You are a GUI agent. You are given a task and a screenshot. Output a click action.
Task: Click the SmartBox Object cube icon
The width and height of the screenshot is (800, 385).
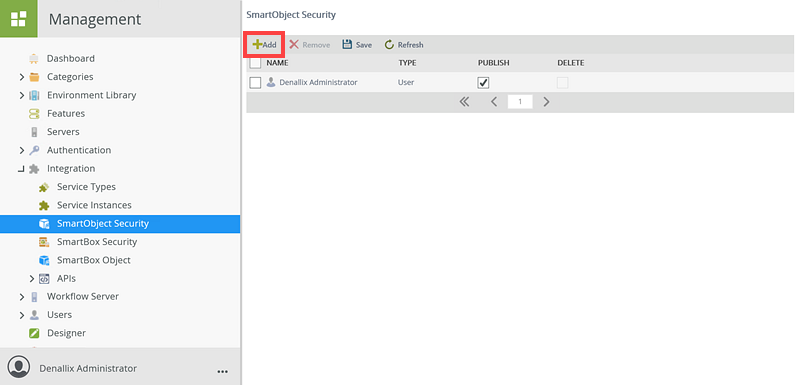point(44,260)
